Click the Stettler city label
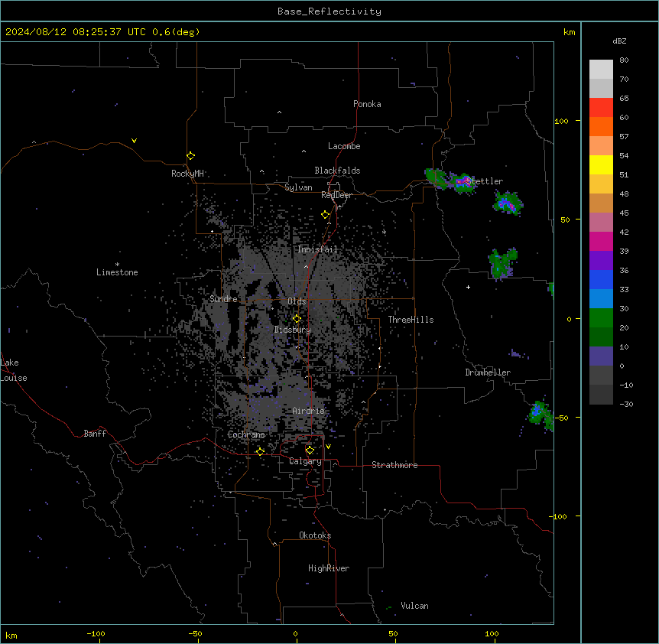Screen dimensions: 659x644 [x=485, y=181]
